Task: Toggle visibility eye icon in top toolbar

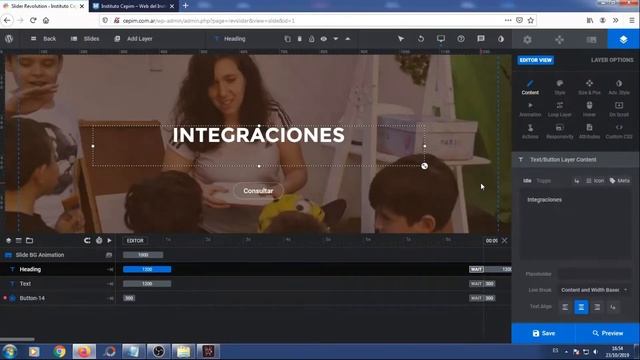Action: coord(324,39)
